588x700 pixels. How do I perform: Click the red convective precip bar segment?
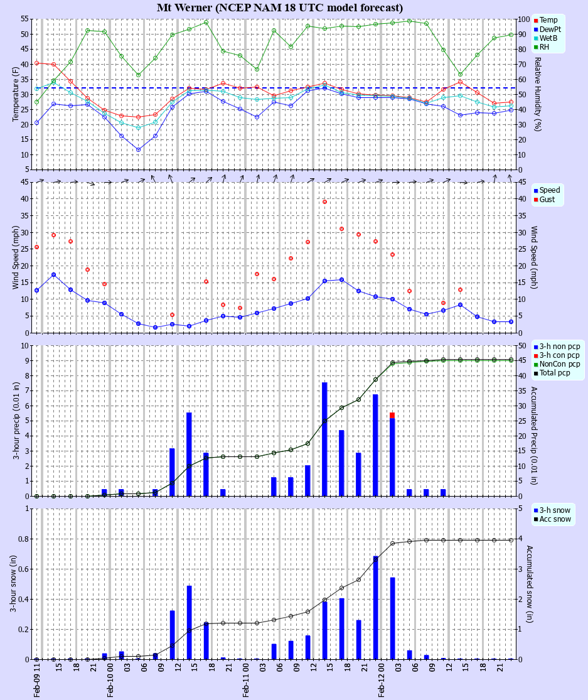[392, 416]
